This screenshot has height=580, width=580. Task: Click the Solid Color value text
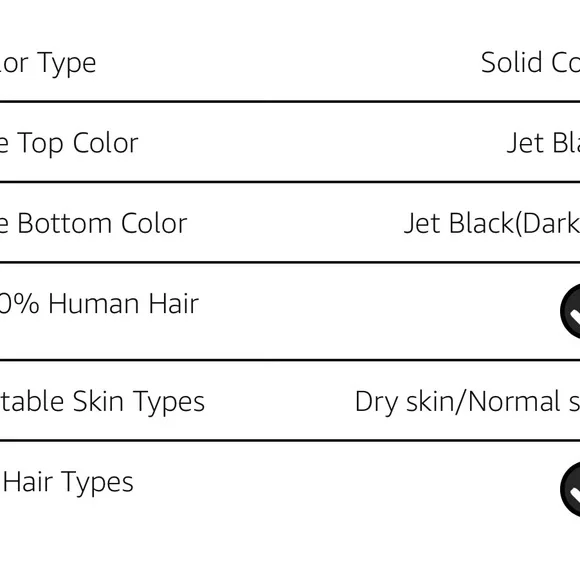pyautogui.click(x=530, y=63)
